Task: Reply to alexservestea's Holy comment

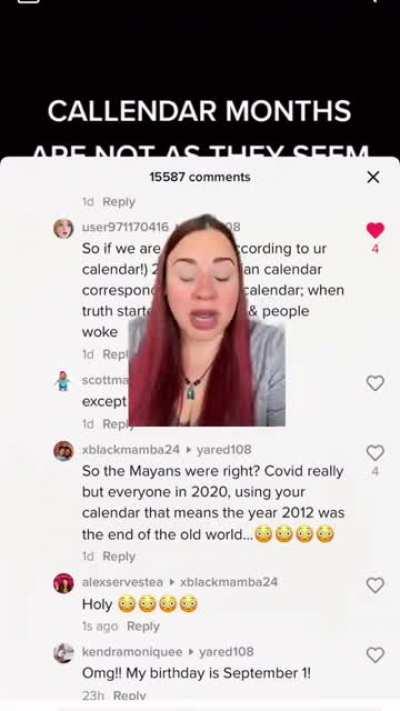Action: [143, 626]
